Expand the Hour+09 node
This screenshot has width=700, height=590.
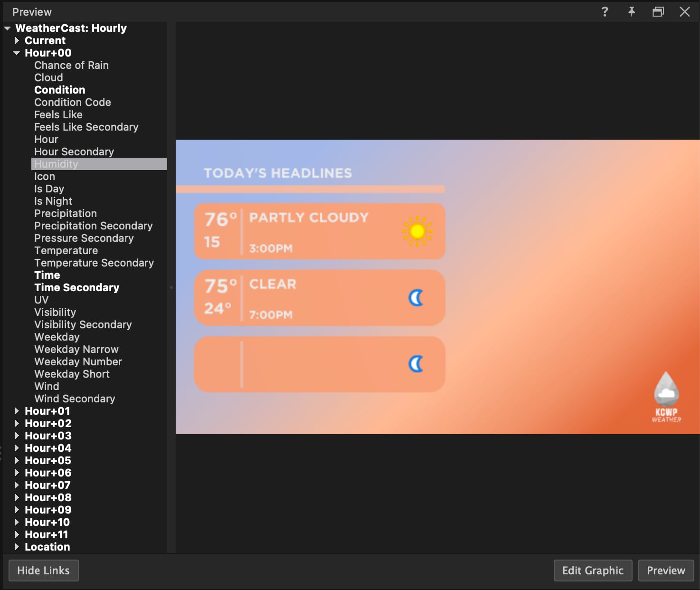coord(17,510)
